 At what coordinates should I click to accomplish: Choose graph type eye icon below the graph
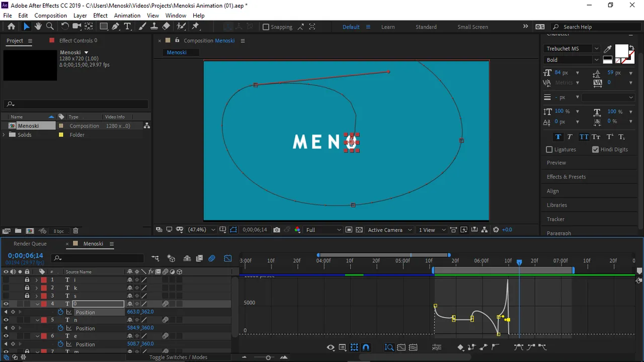click(331, 347)
